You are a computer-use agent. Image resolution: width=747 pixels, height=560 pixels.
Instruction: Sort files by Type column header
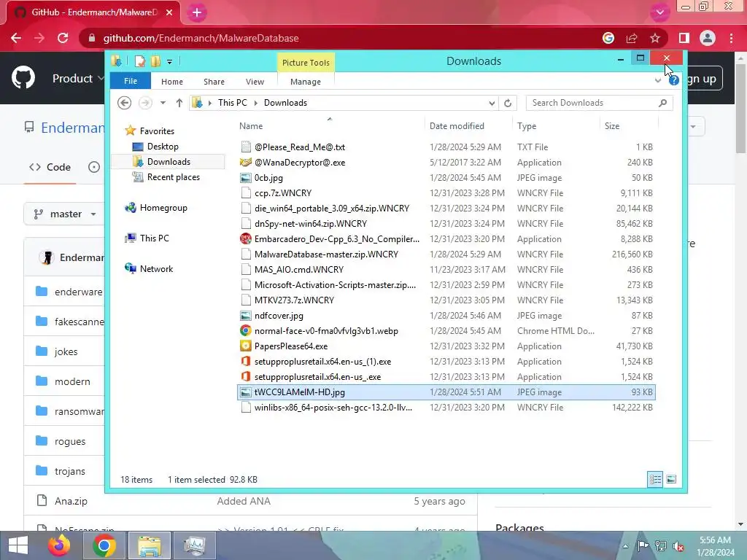(x=527, y=125)
